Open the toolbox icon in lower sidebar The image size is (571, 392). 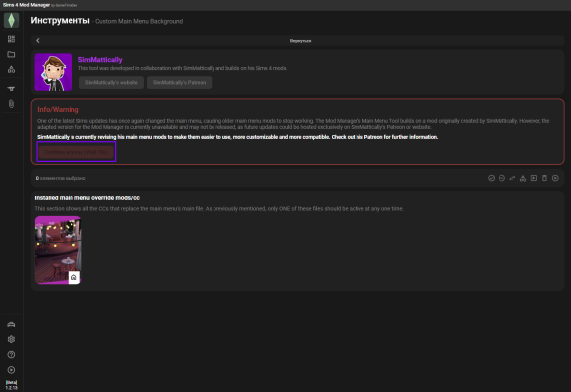tap(11, 325)
